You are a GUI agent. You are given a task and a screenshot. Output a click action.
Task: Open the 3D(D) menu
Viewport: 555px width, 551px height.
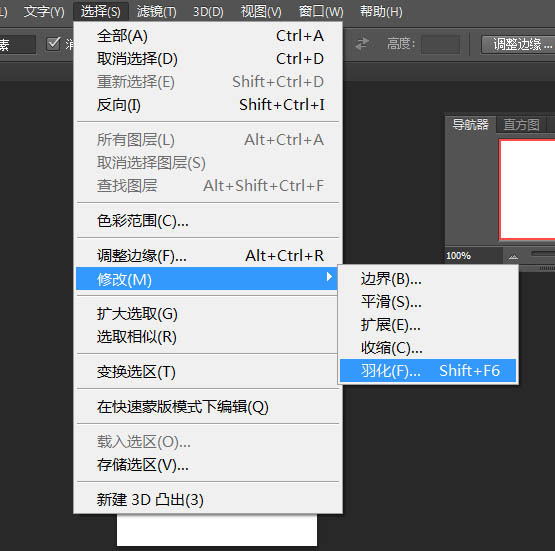208,12
